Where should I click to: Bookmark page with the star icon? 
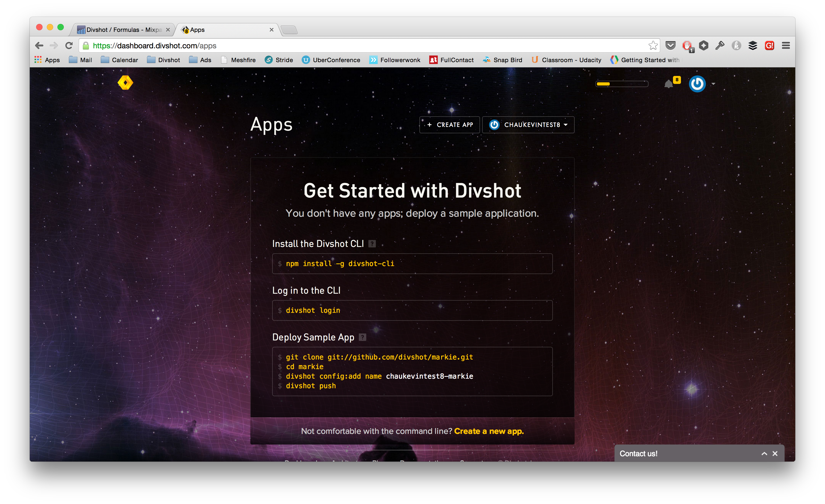point(653,45)
